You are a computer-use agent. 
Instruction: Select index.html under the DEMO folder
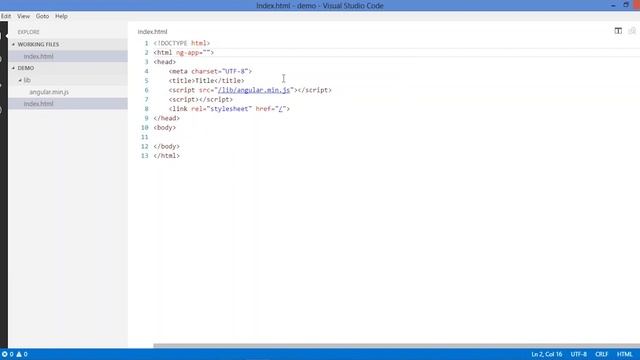click(68, 104)
